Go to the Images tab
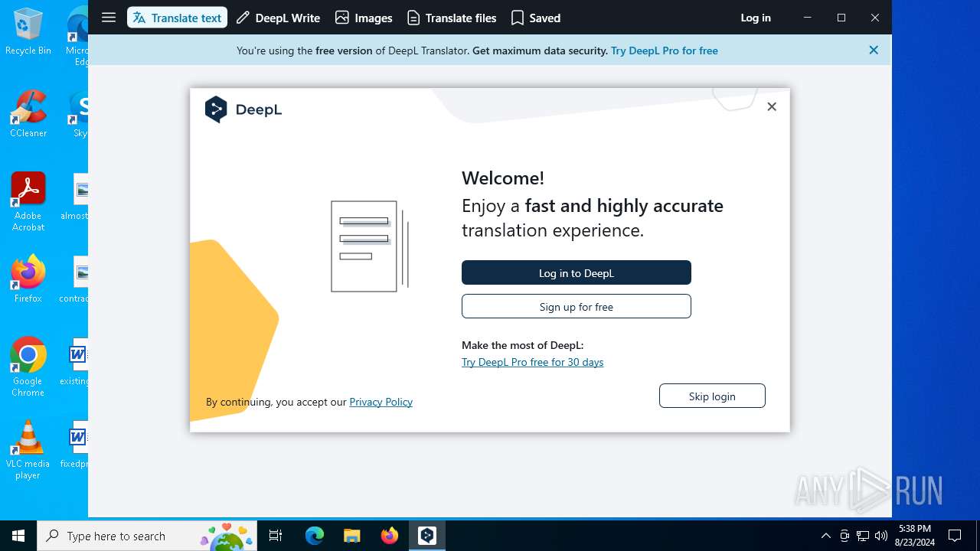The image size is (980, 551). 364,18
